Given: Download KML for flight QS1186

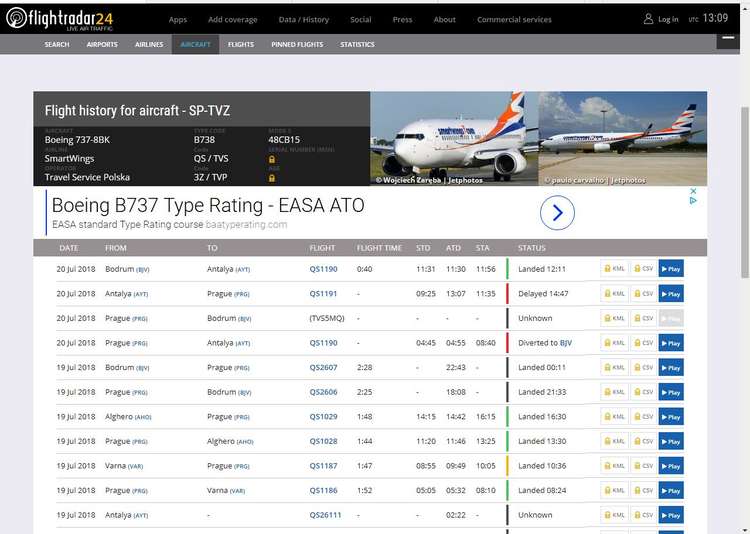Looking at the screenshot, I should click(614, 490).
